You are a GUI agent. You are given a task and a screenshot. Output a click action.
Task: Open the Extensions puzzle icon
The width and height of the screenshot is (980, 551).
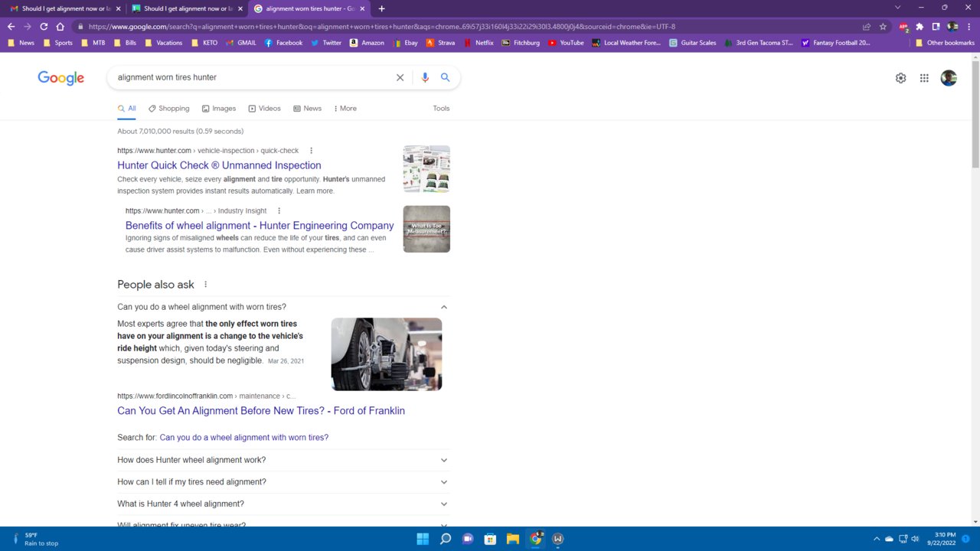[x=920, y=26]
